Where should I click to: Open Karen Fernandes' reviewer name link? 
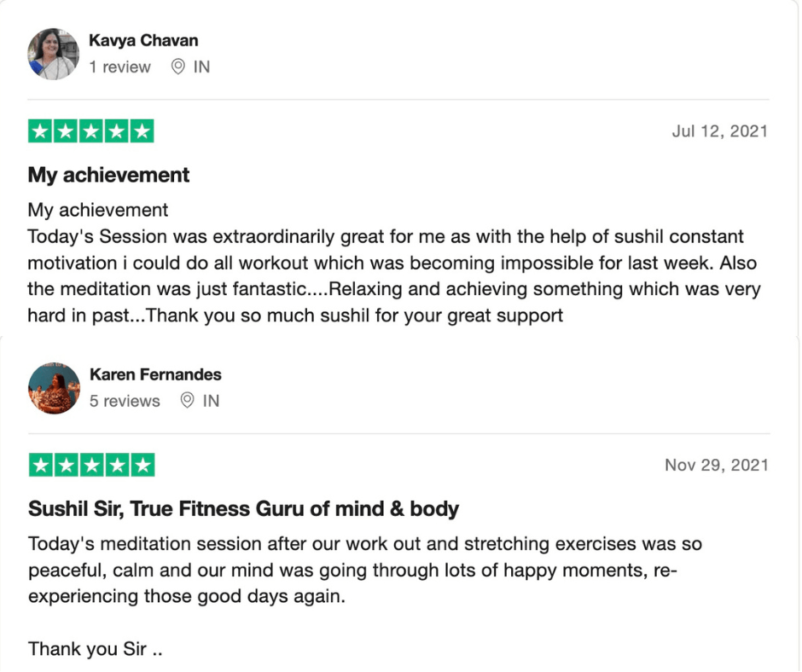[x=155, y=374]
